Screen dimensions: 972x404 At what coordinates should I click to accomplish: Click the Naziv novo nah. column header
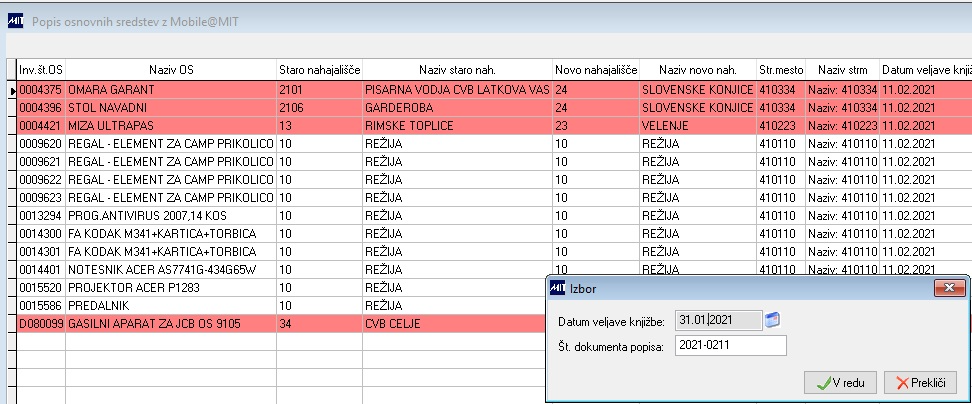pyautogui.click(x=697, y=69)
